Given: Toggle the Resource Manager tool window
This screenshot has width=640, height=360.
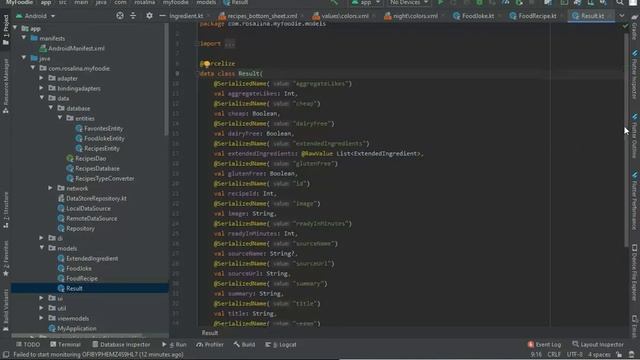Looking at the screenshot, I should click(x=6, y=86).
